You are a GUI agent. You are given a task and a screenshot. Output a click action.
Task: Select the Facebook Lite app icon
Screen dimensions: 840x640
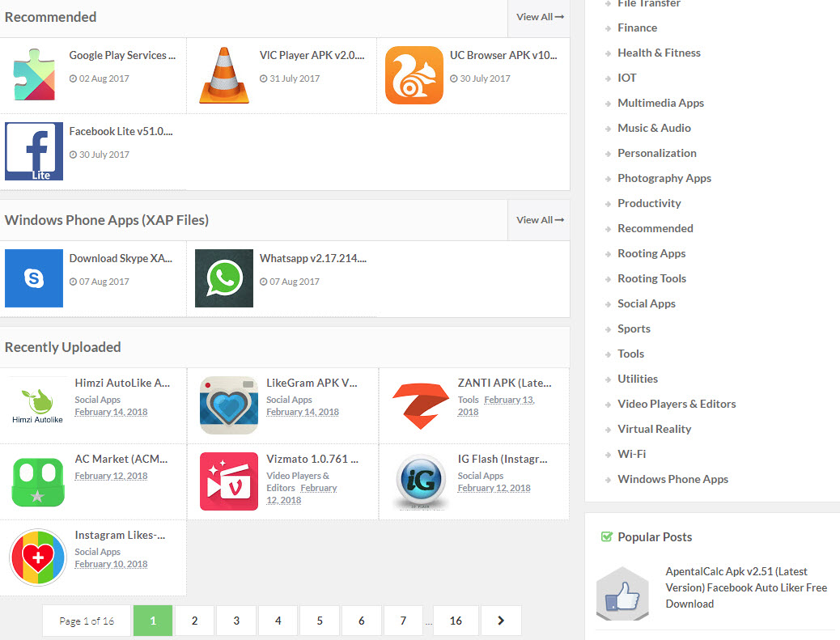click(34, 151)
